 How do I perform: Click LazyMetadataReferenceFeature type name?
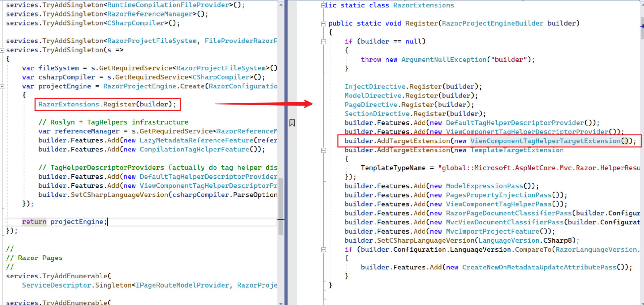point(196,140)
